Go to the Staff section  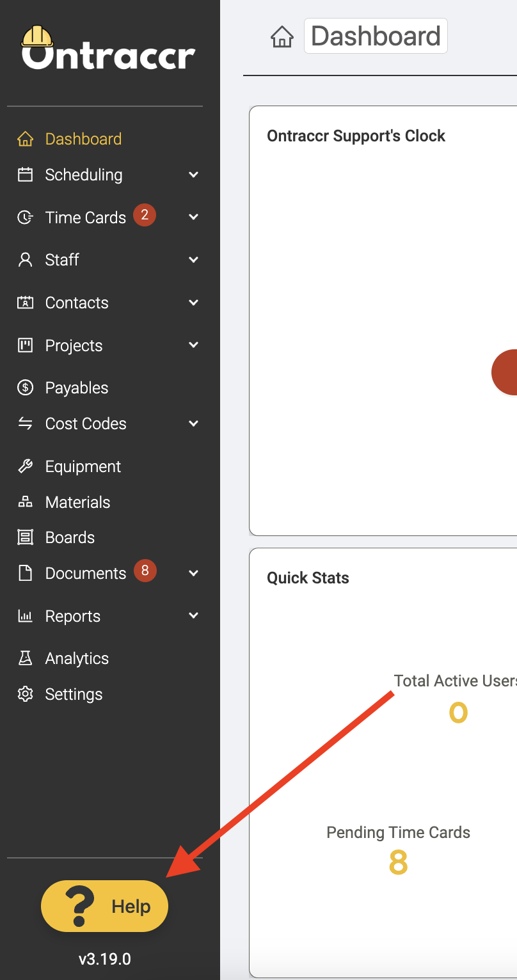coord(62,260)
